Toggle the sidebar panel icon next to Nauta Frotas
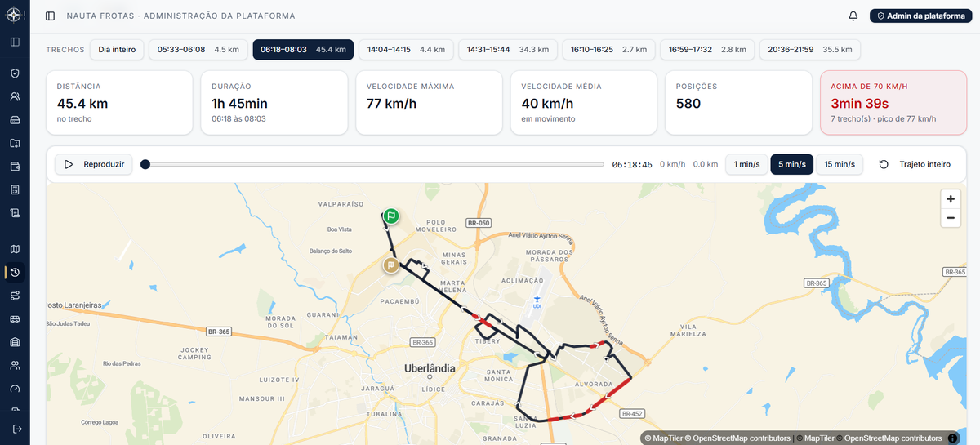 [x=51, y=16]
